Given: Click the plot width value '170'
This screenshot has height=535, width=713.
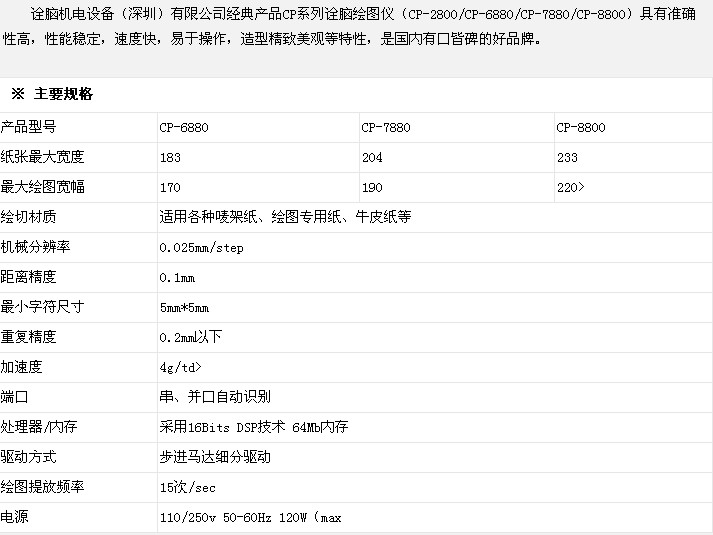Looking at the screenshot, I should pos(170,188).
